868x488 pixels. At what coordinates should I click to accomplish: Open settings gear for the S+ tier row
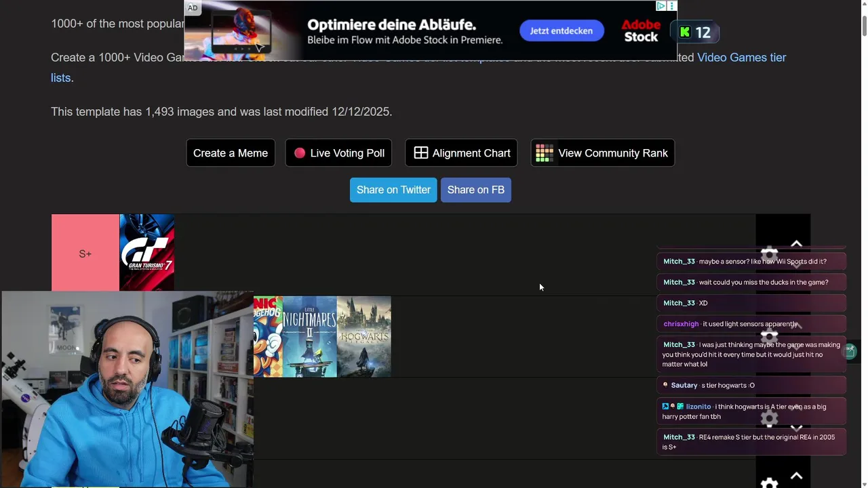pos(769,254)
